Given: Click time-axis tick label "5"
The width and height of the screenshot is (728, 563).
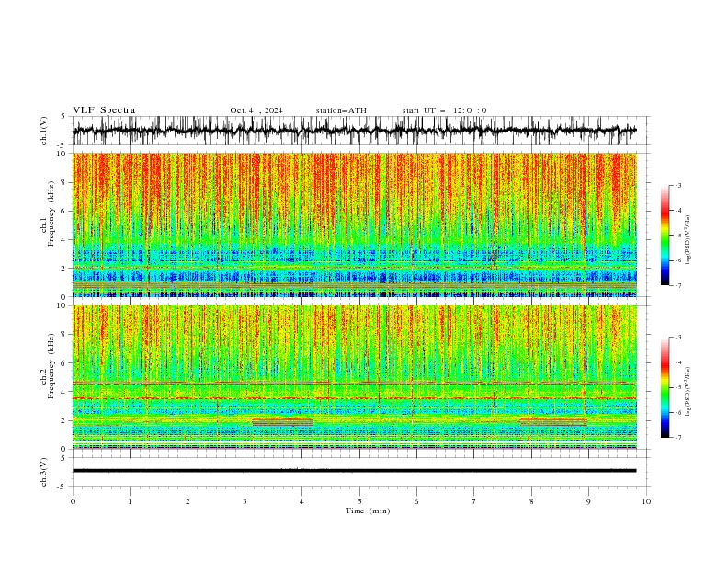Looking at the screenshot, I should 359,501.
